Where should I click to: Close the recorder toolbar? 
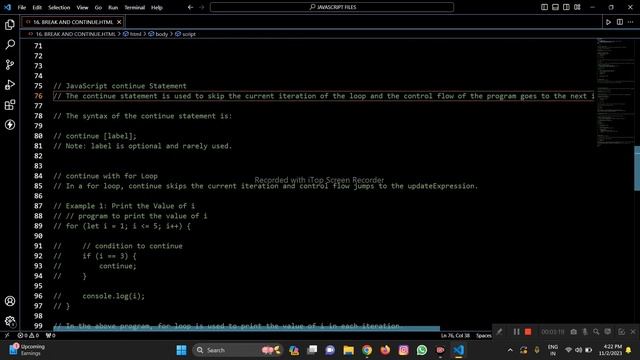pyautogui.click(x=633, y=332)
